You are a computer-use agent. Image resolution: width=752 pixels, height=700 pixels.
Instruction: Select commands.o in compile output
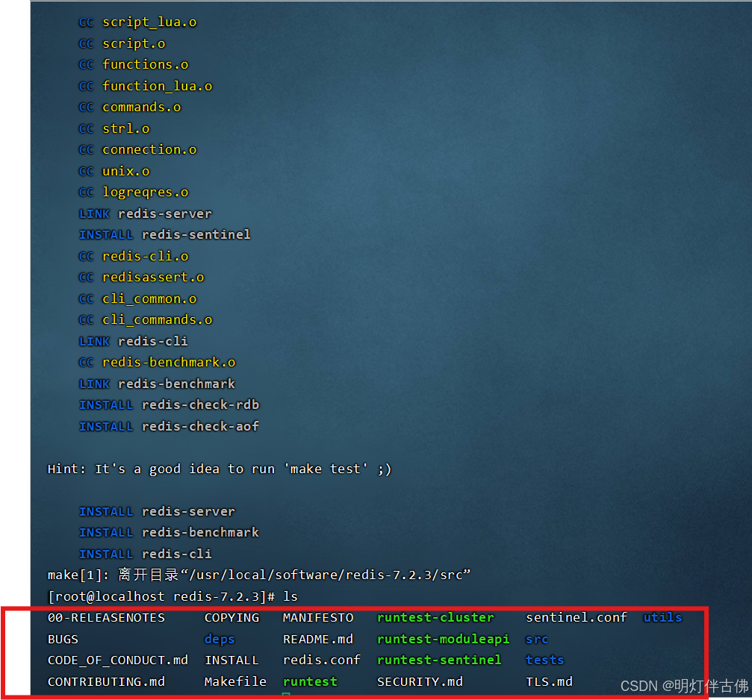[141, 107]
